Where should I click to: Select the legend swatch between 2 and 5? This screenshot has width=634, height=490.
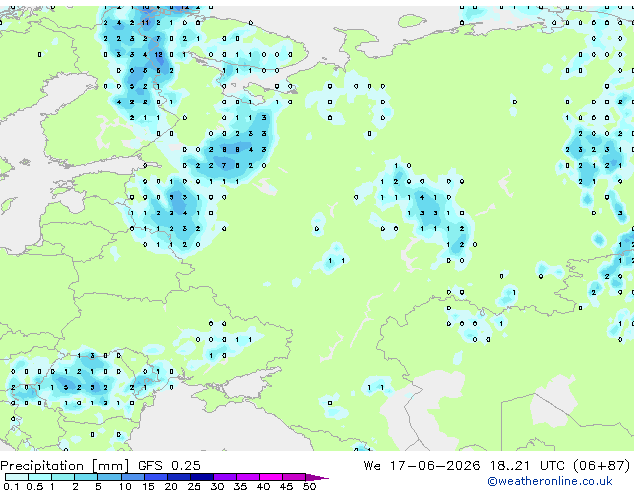(x=86, y=477)
